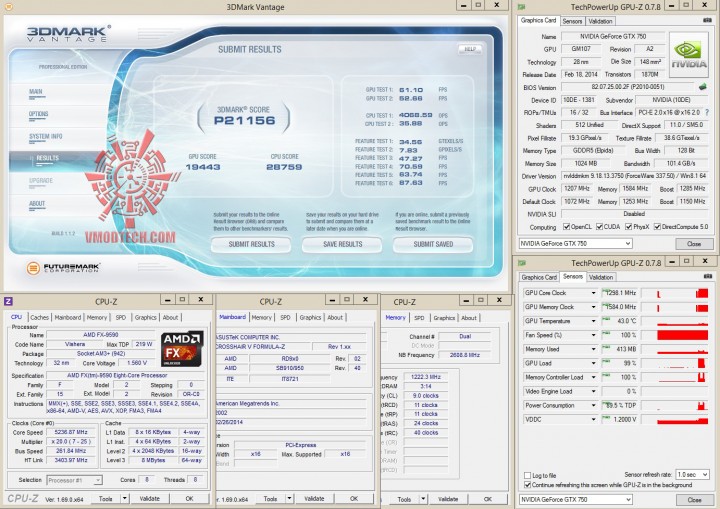720x509 pixels.
Task: Click the AMD FX logo in CPU-Z
Action: pos(182,349)
